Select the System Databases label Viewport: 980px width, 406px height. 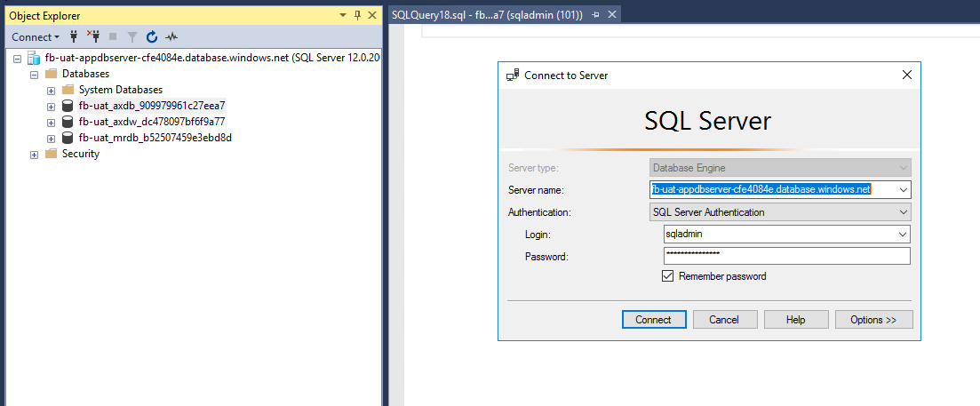pos(121,90)
